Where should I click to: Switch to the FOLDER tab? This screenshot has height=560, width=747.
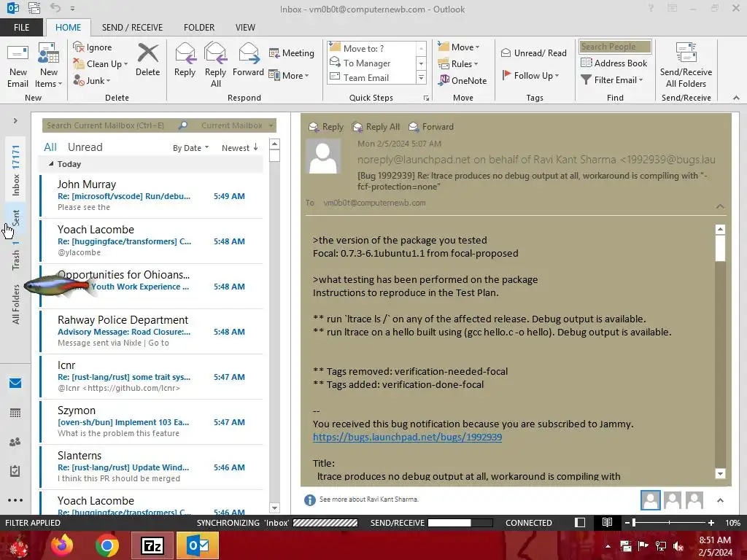click(199, 28)
